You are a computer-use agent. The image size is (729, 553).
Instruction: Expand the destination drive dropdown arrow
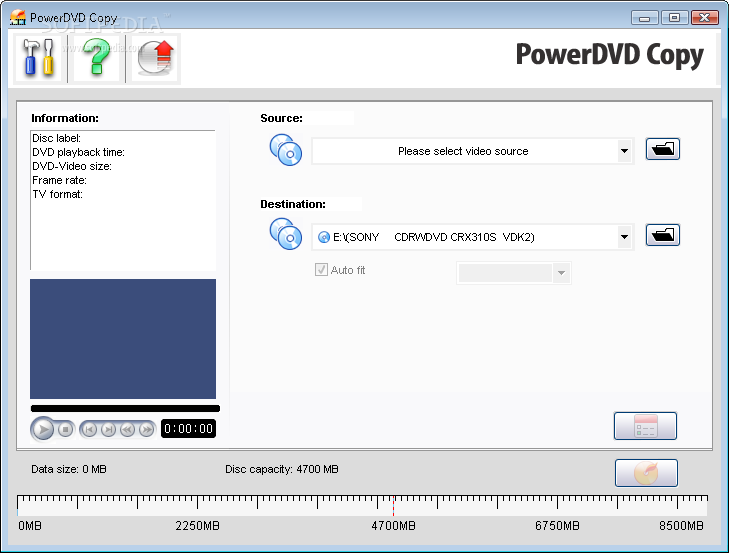click(624, 237)
